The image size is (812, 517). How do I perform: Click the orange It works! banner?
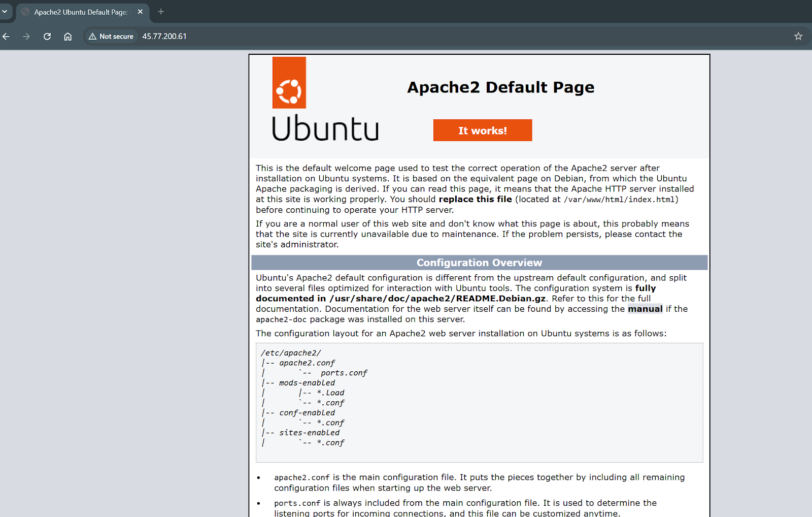(x=482, y=131)
